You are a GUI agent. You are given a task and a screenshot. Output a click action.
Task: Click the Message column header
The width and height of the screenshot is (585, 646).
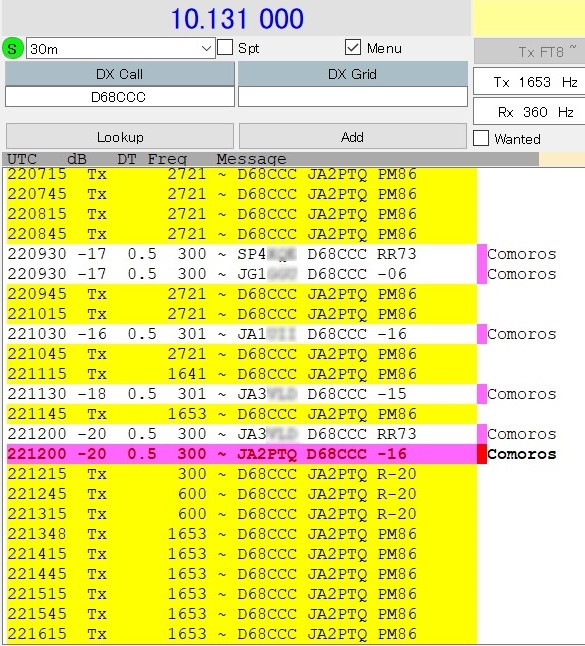(x=251, y=159)
